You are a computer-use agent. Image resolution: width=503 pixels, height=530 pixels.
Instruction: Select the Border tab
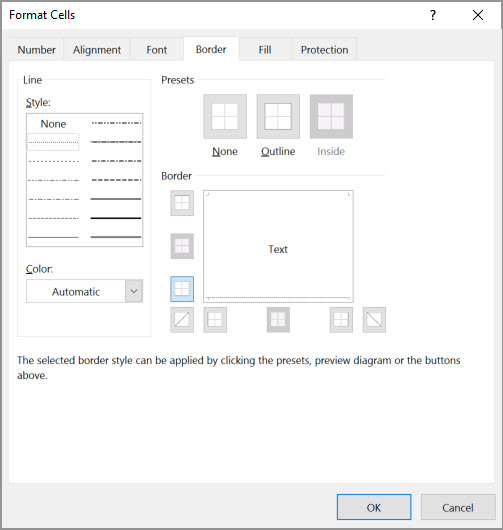[211, 49]
